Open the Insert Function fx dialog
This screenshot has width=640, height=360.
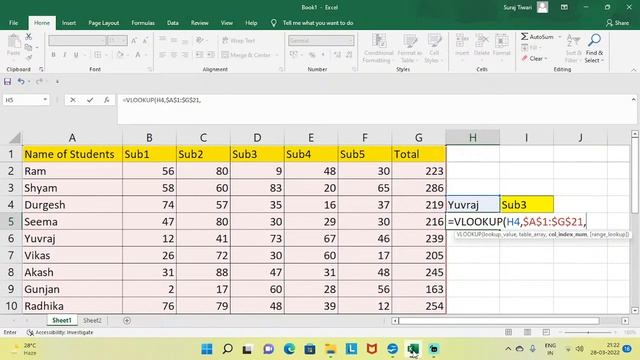(107, 100)
